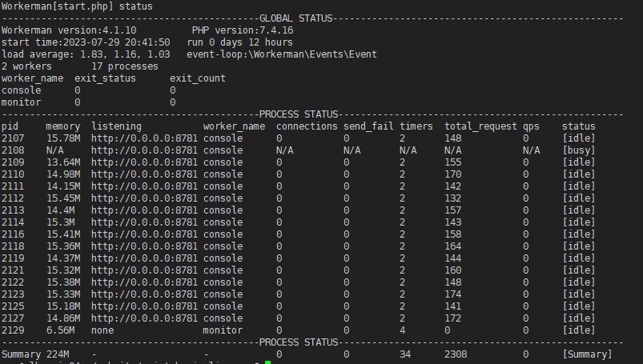
Task: Click total_request '148' for pid 2107
Action: tap(453, 138)
